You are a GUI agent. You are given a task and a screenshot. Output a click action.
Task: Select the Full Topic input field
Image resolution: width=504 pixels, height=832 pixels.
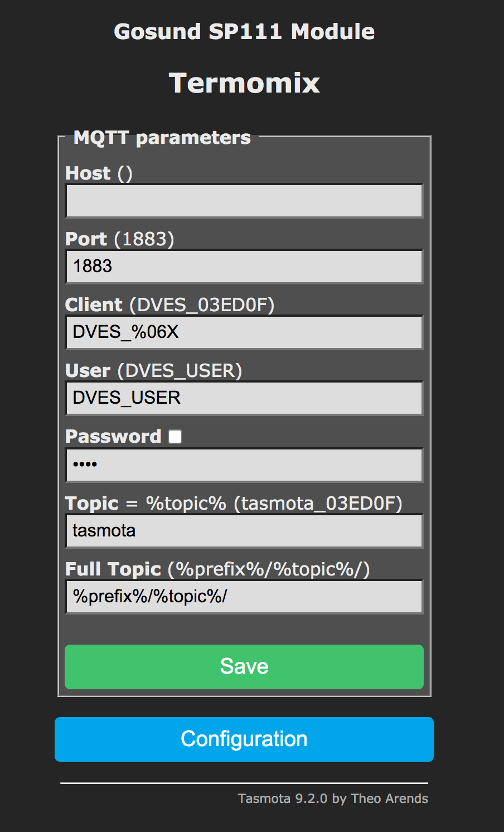(244, 597)
